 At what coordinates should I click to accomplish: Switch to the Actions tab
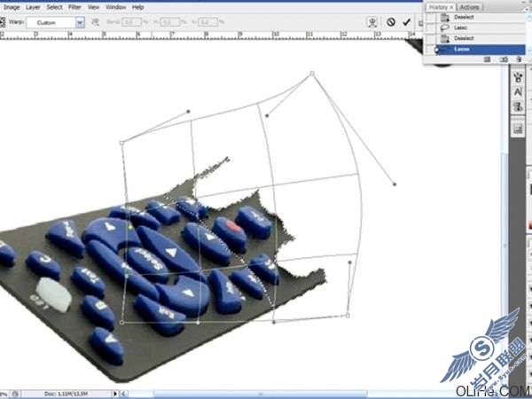click(470, 7)
